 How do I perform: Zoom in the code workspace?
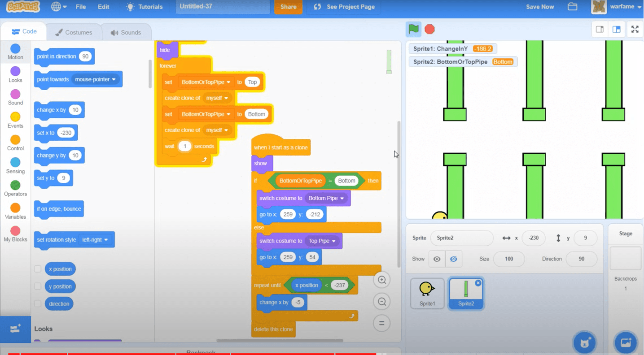(x=382, y=280)
